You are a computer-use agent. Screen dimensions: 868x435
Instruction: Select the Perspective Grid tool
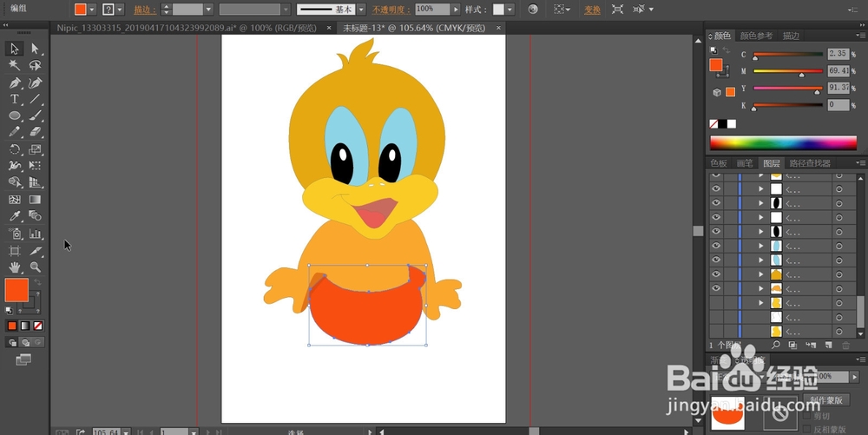click(x=35, y=182)
